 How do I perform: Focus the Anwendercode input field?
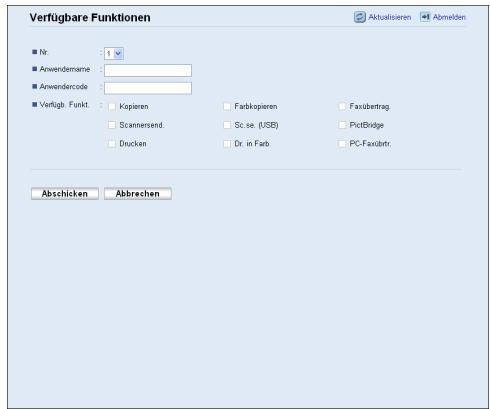pyautogui.click(x=148, y=88)
